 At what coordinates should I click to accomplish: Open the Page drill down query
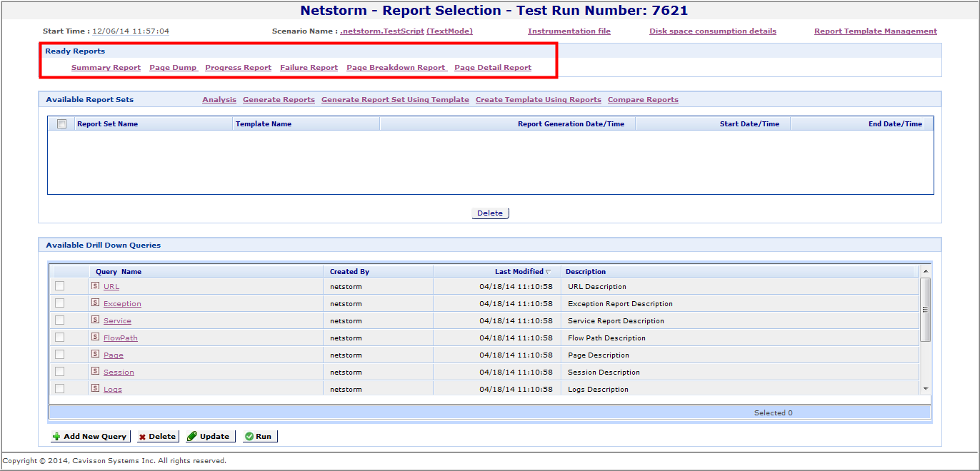(x=114, y=355)
